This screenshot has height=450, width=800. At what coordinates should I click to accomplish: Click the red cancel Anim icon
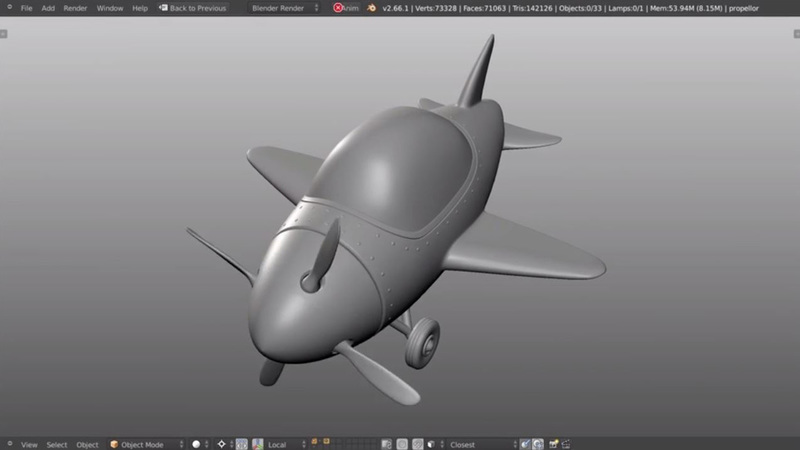(x=338, y=8)
